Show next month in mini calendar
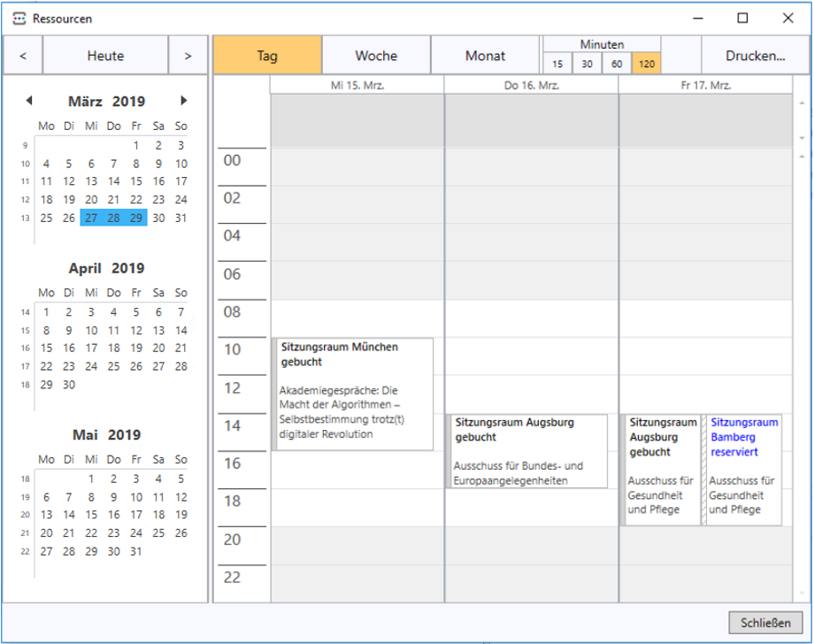 coord(184,101)
